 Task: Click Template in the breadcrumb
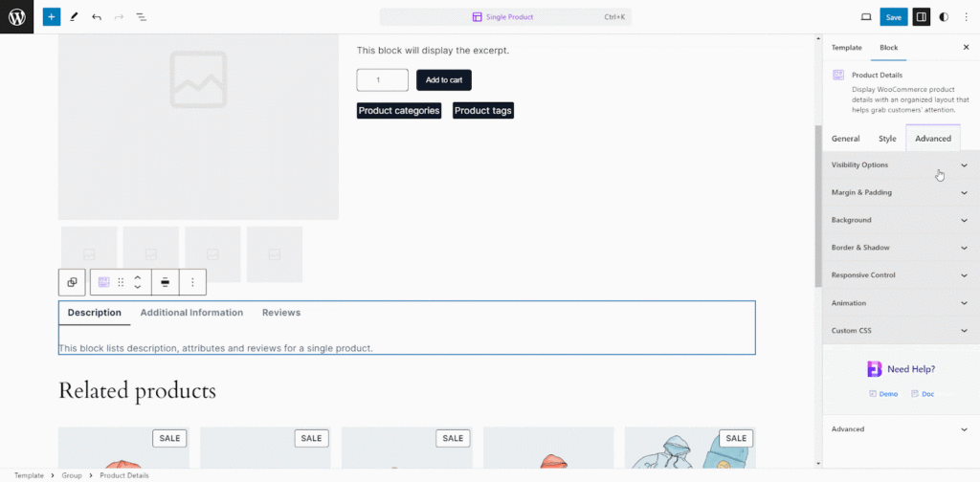(x=30, y=475)
